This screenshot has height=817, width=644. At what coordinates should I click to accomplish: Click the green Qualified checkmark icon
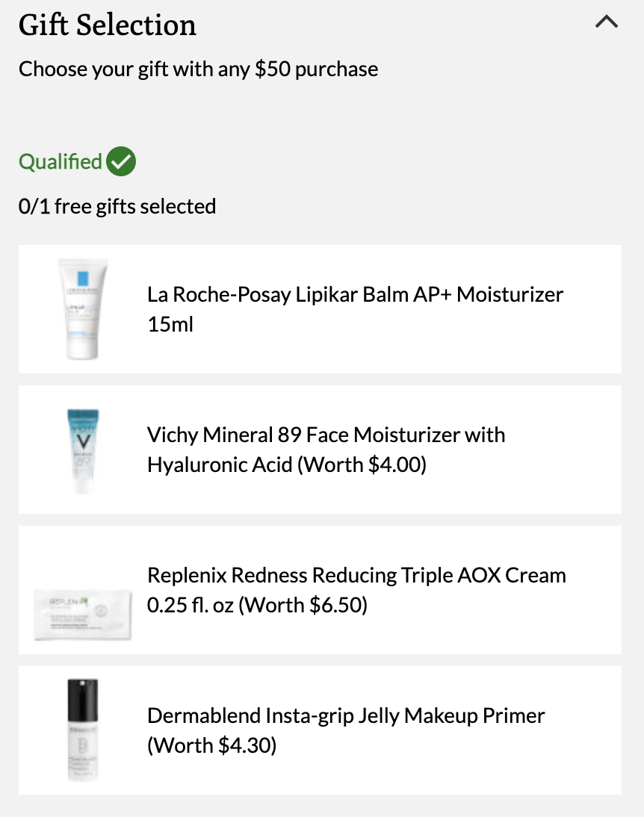pyautogui.click(x=121, y=161)
